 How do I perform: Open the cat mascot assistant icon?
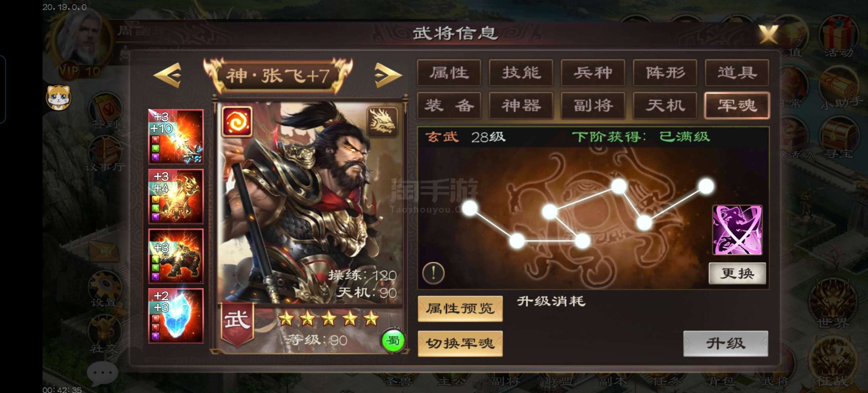(59, 97)
